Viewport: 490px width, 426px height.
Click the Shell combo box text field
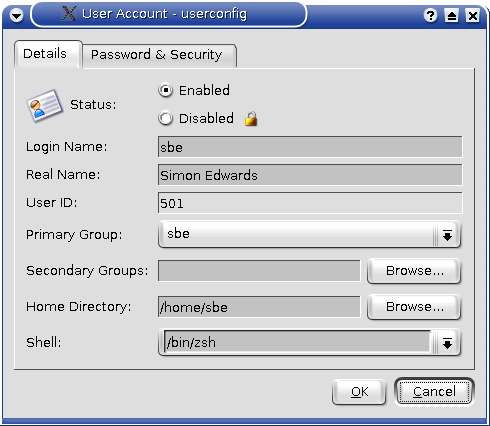[297, 342]
